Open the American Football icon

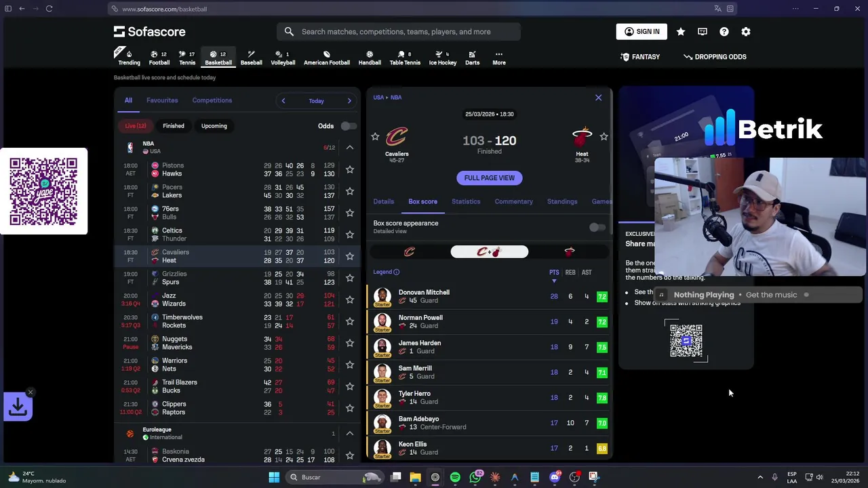pyautogui.click(x=327, y=58)
